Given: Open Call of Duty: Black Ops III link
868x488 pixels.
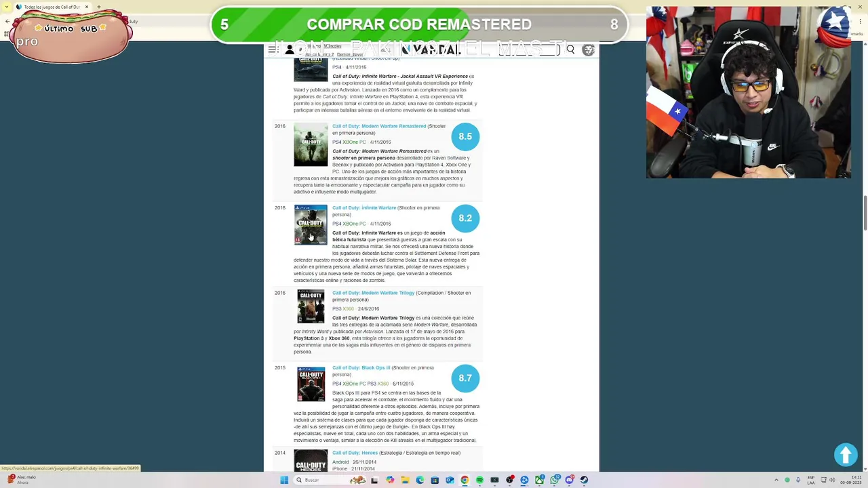Looking at the screenshot, I should [x=361, y=368].
